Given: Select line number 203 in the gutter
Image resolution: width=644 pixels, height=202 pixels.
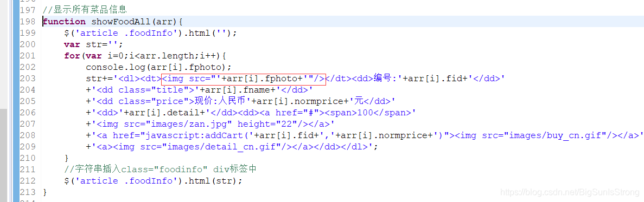Looking at the screenshot, I should click(28, 79).
